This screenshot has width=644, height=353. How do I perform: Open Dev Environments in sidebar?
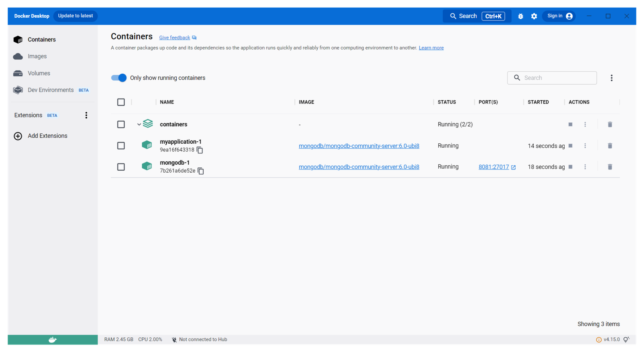(51, 90)
